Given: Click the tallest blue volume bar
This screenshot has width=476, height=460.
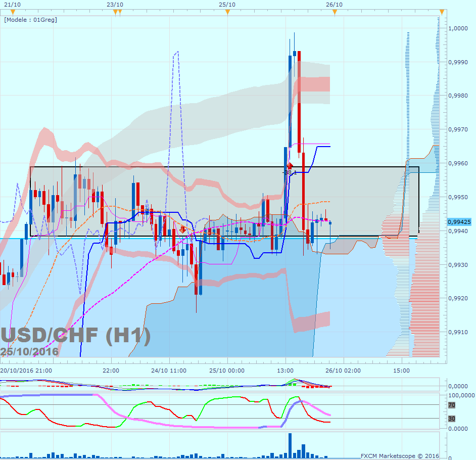Looking at the screenshot, I should click(x=290, y=445).
